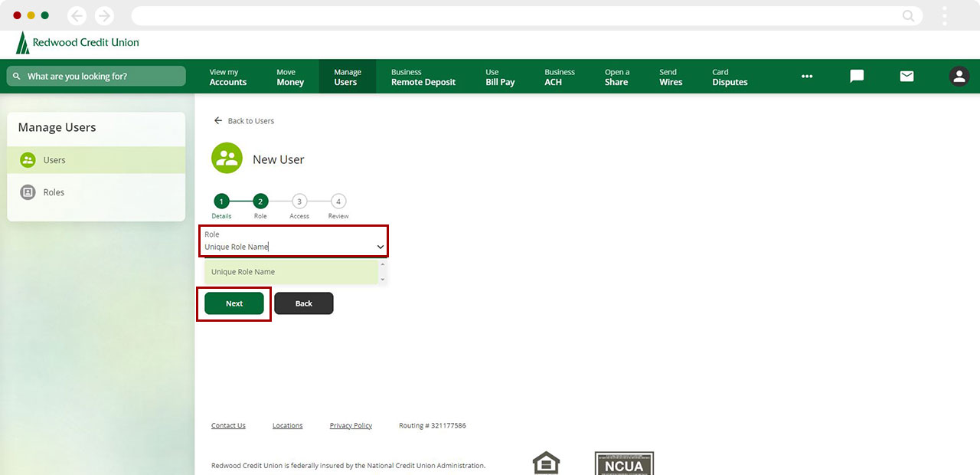Open the secure mail envelope icon
The width and height of the screenshot is (980, 475).
906,77
